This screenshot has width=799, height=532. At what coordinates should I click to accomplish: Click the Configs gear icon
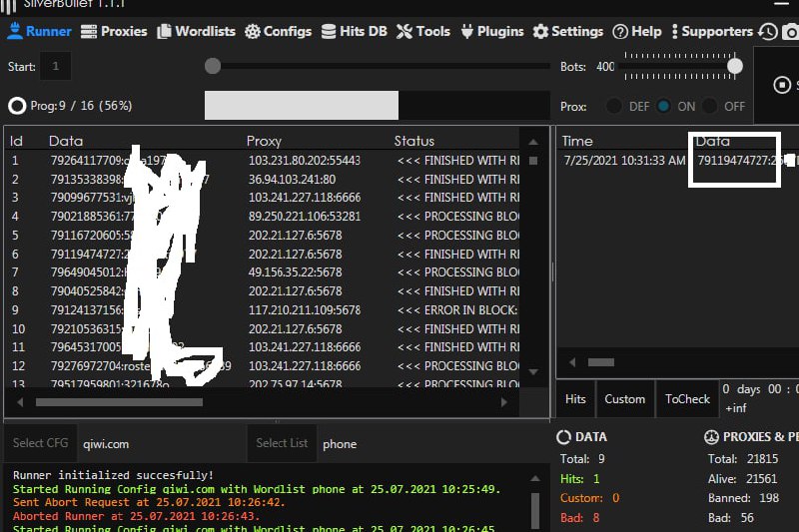(x=253, y=31)
